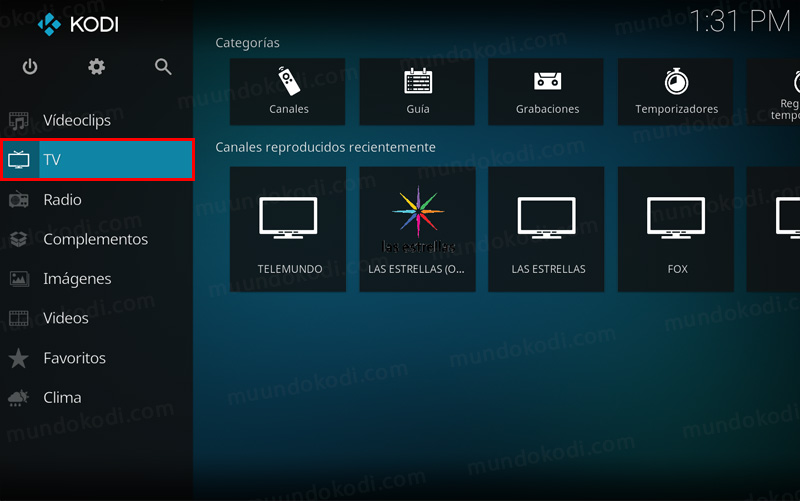Play the Las Estrellas colorful star logo channel
Image resolution: width=800 pixels, height=501 pixels.
click(x=417, y=229)
